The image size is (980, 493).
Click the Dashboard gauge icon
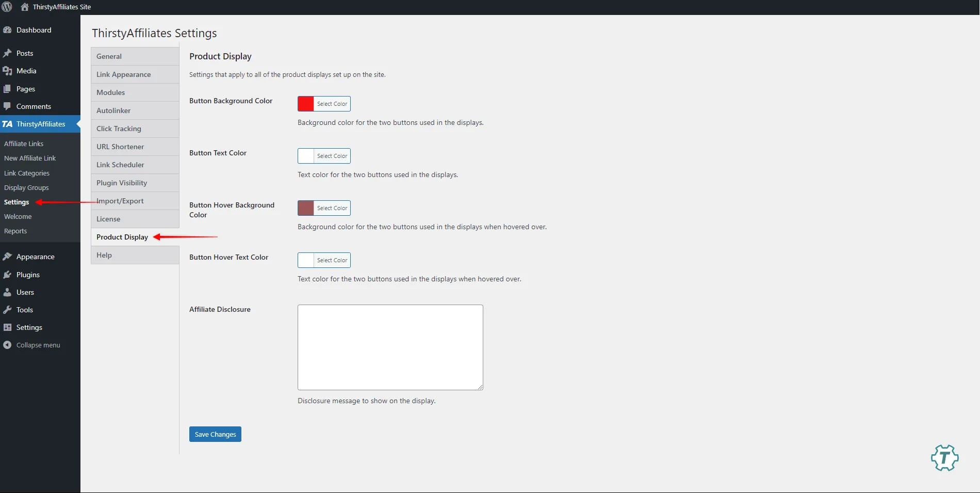pyautogui.click(x=7, y=30)
